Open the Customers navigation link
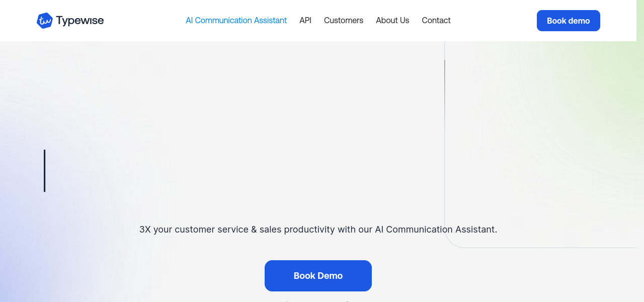This screenshot has height=302, width=644. coord(344,21)
